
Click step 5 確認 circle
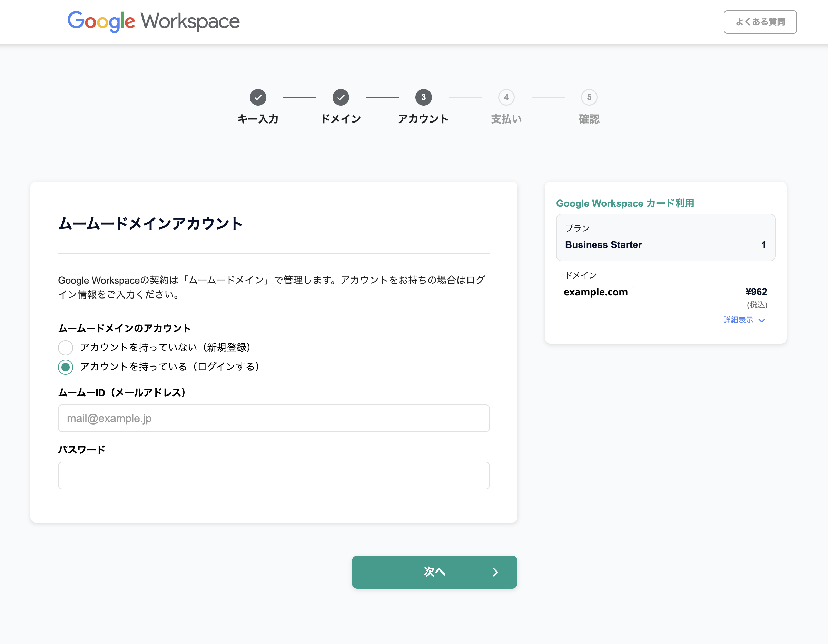[589, 97]
